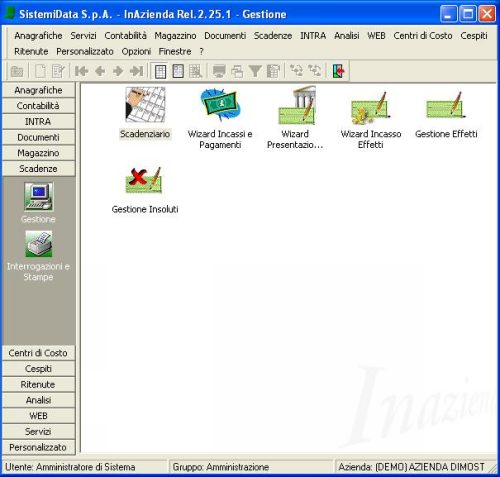This screenshot has height=477, width=500.
Task: Open the Contabilità menu in menu bar
Action: pyautogui.click(x=125, y=36)
